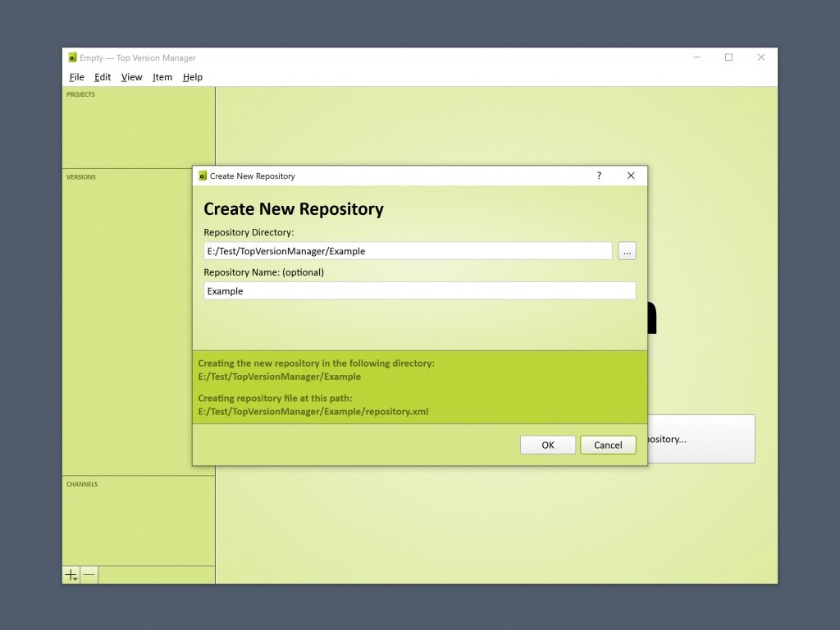Close the Create New Repository dialog
The height and width of the screenshot is (630, 840).
631,176
